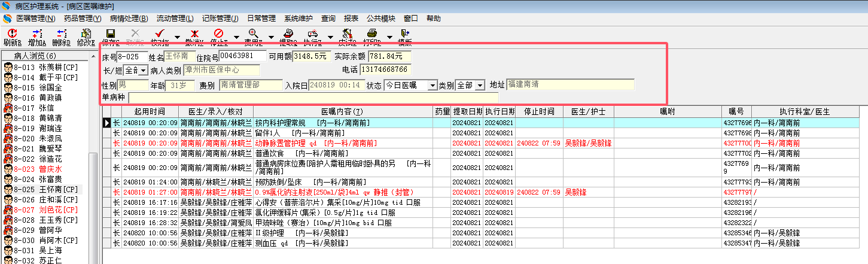Viewport: 868px width, 264px height.
Task: Click the 撤消U undo icon
Action: [194, 34]
